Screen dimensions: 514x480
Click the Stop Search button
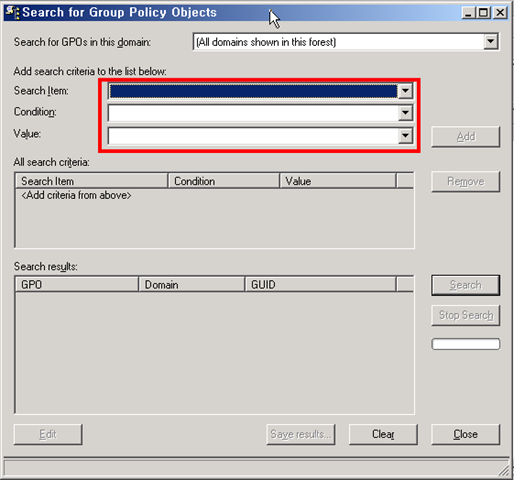pyautogui.click(x=466, y=315)
